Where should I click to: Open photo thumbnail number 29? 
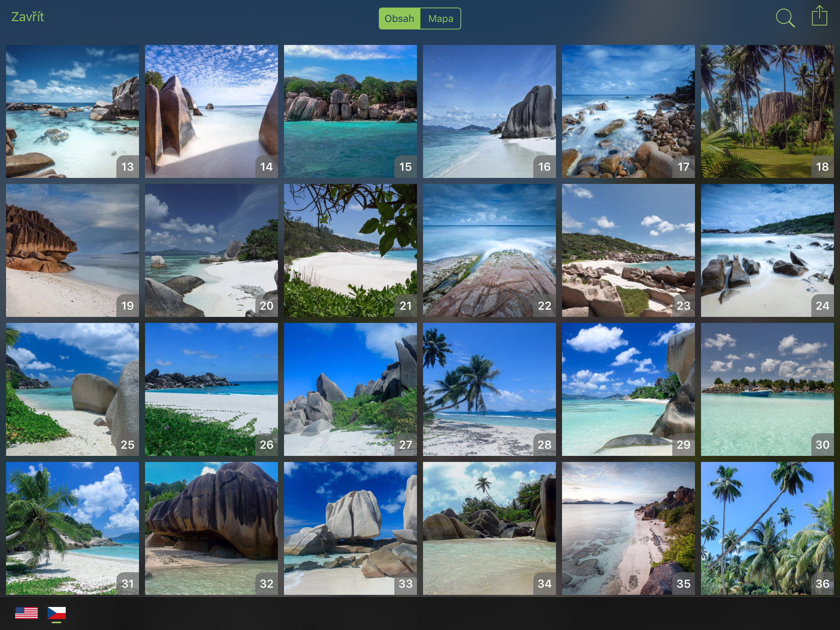(x=628, y=389)
